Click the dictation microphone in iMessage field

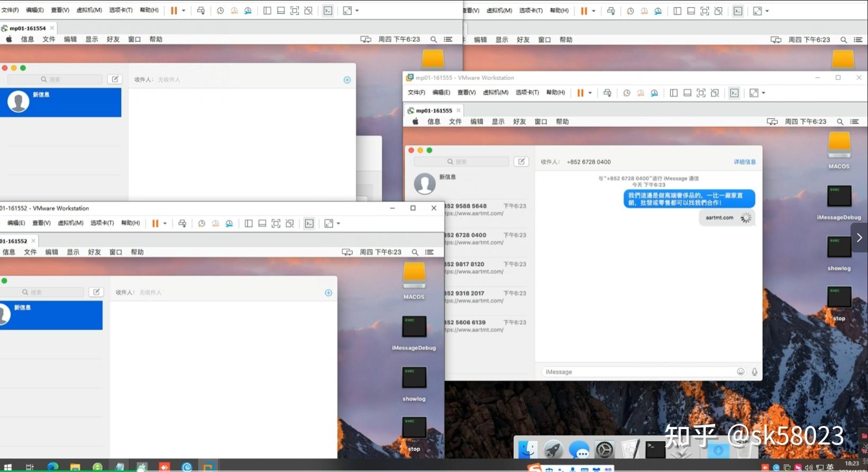[x=754, y=372]
